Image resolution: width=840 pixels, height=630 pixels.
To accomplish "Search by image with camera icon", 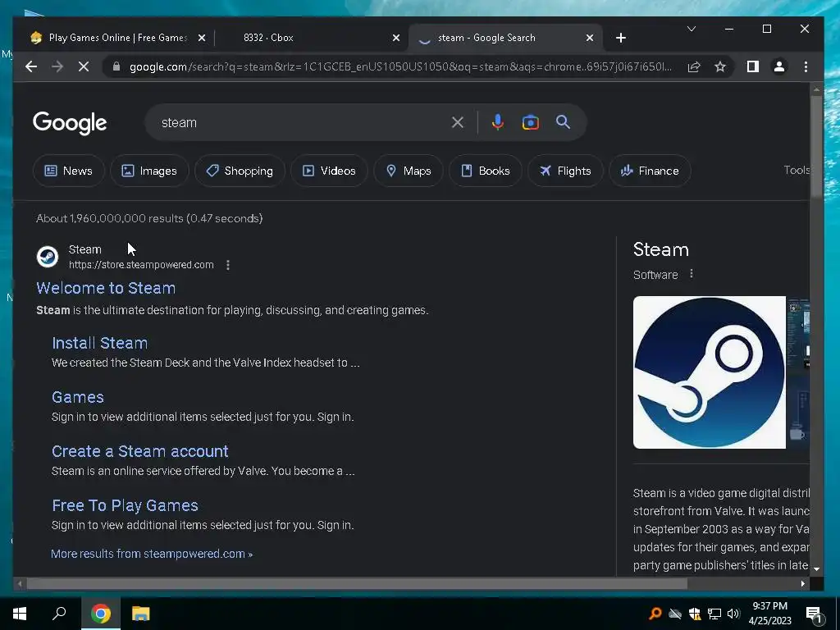I will click(531, 122).
